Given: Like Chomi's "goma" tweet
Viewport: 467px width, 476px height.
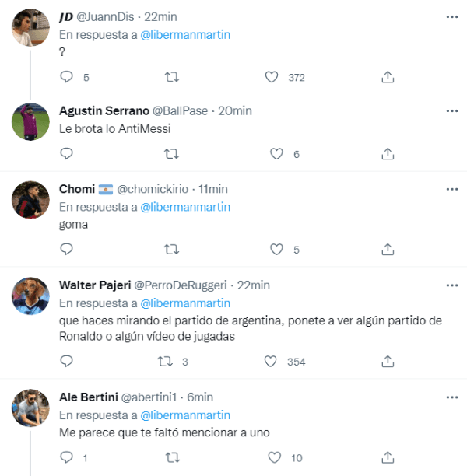Looking at the screenshot, I should 276,250.
